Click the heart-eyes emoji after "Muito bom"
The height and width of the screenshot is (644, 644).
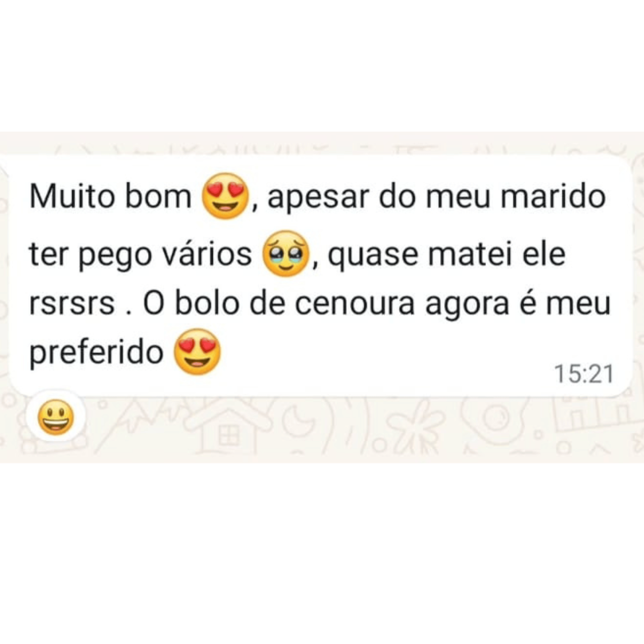(224, 196)
